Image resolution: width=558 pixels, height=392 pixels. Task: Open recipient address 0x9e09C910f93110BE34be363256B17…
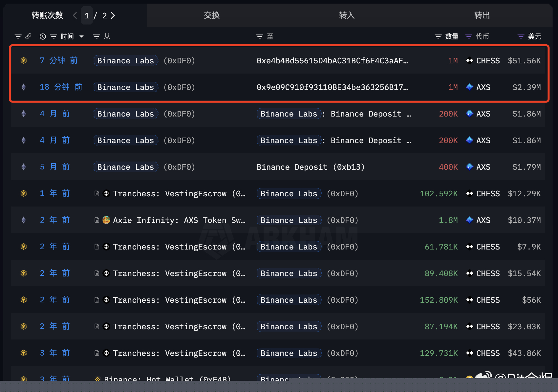(x=332, y=87)
